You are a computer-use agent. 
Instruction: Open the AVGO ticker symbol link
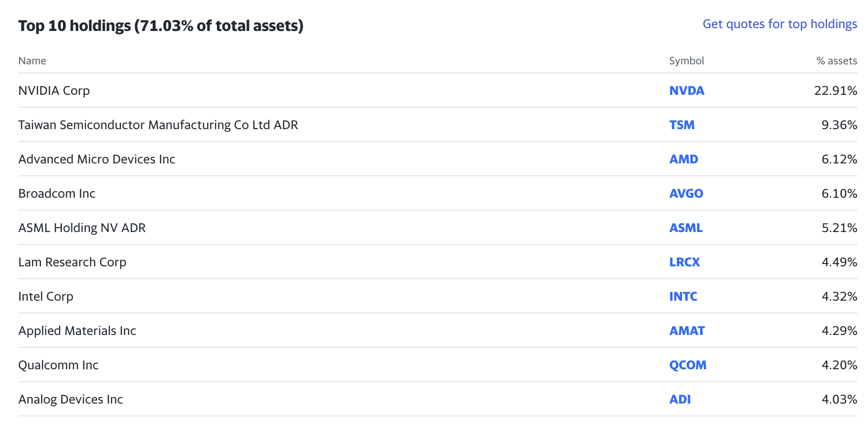point(686,193)
